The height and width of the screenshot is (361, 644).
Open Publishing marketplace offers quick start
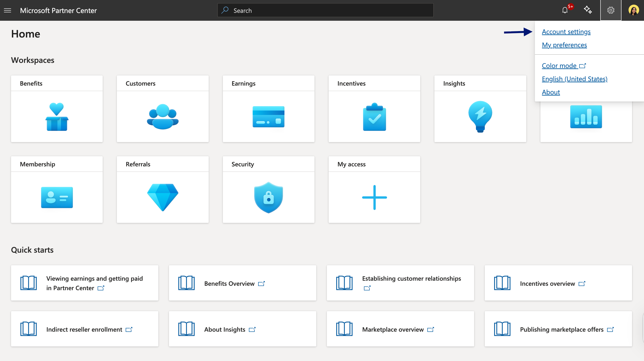pyautogui.click(x=558, y=329)
